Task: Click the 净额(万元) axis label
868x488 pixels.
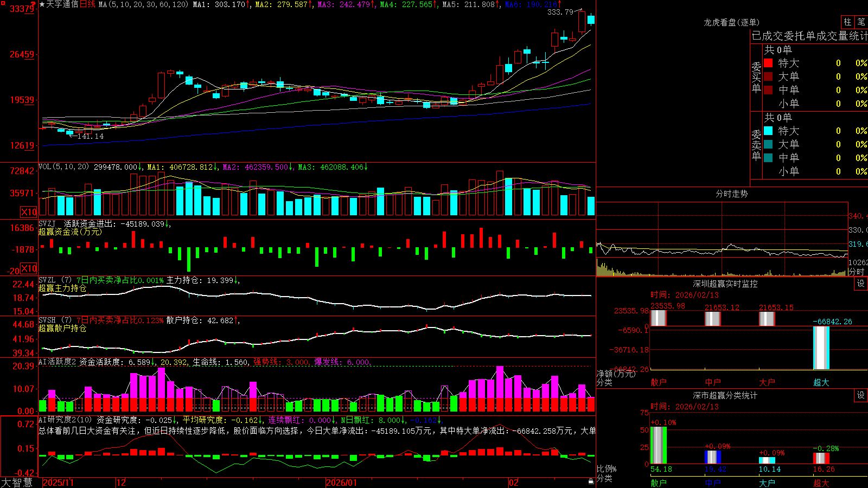Action: pyautogui.click(x=615, y=374)
